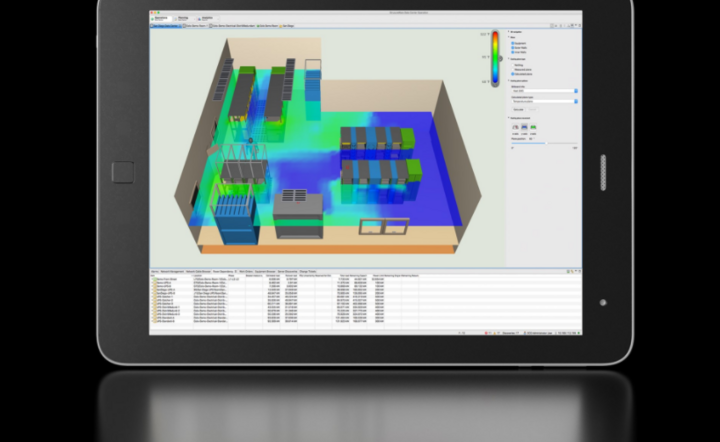Toggle the Equipment visibility checkbox
This screenshot has height=442, width=720.
coord(513,43)
